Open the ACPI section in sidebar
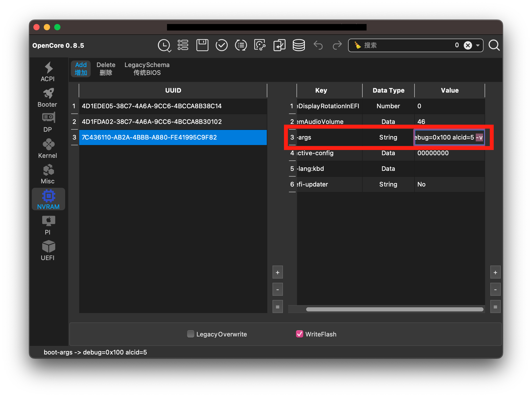The height and width of the screenshot is (397, 532). click(x=48, y=71)
